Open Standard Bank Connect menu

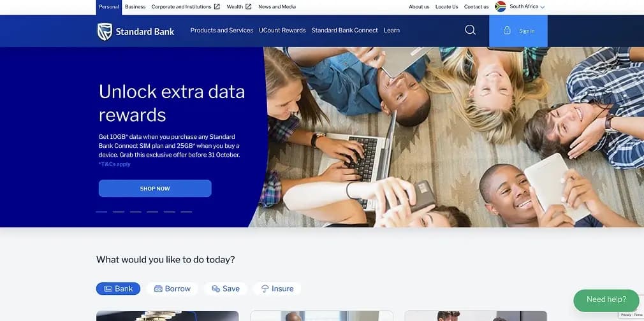pos(344,31)
